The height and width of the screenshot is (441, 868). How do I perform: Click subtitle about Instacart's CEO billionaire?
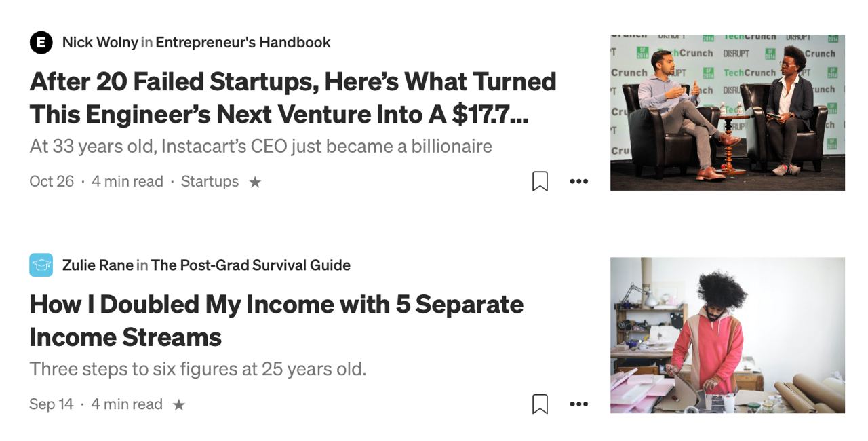(x=260, y=146)
